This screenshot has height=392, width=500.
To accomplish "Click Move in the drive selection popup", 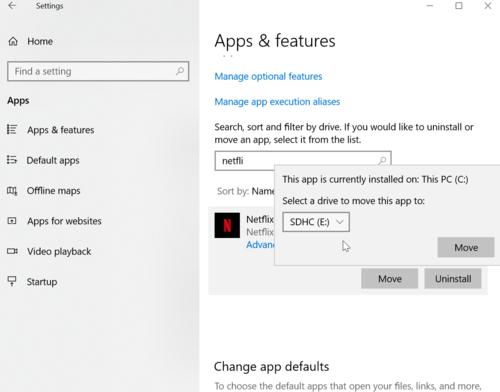I will (466, 247).
